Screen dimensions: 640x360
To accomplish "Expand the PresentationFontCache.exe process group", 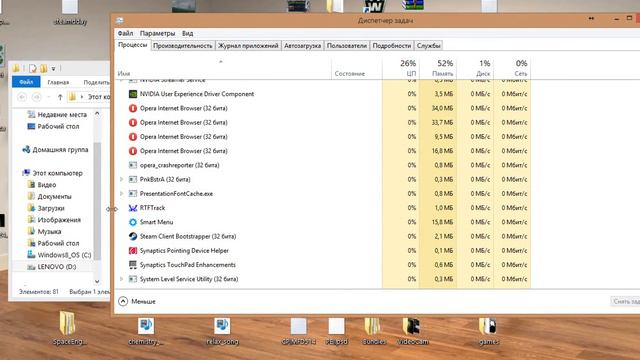I will click(121, 194).
